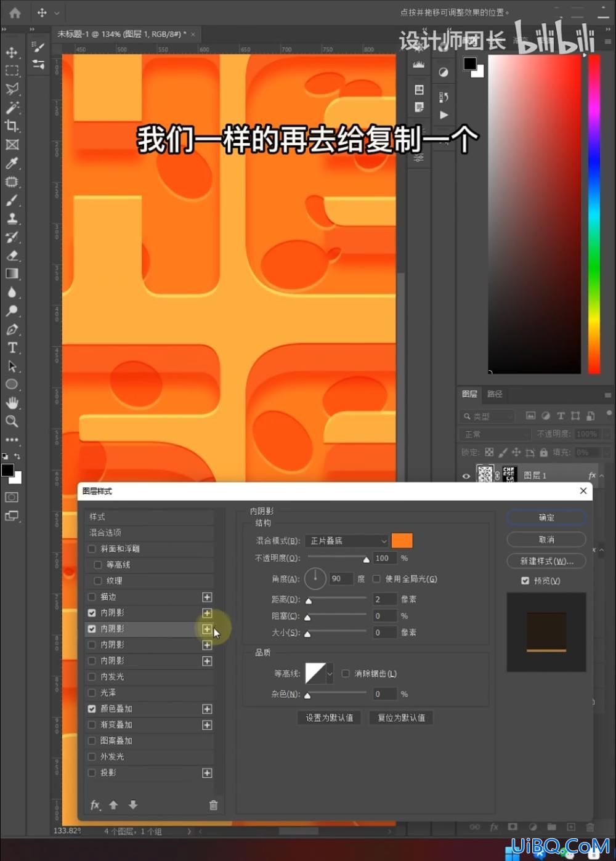Select the Eyedropper tool

click(x=12, y=163)
